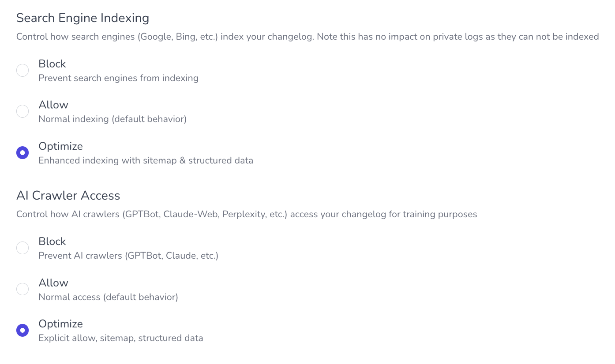Image resolution: width=615 pixels, height=364 pixels.
Task: Click "Prevent search engines from indexing" description
Action: point(118,78)
